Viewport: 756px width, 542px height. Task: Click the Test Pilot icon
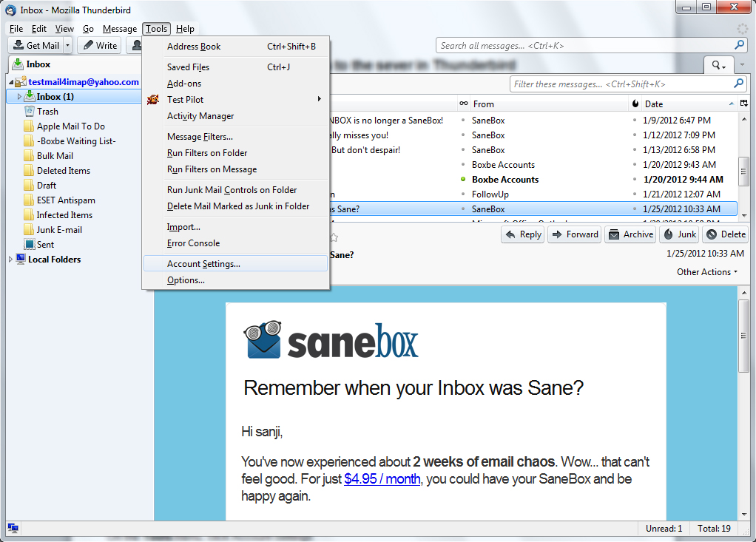click(153, 99)
